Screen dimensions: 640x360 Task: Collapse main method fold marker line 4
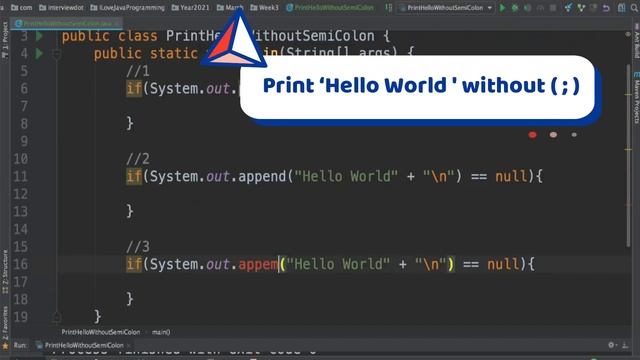coord(57,53)
